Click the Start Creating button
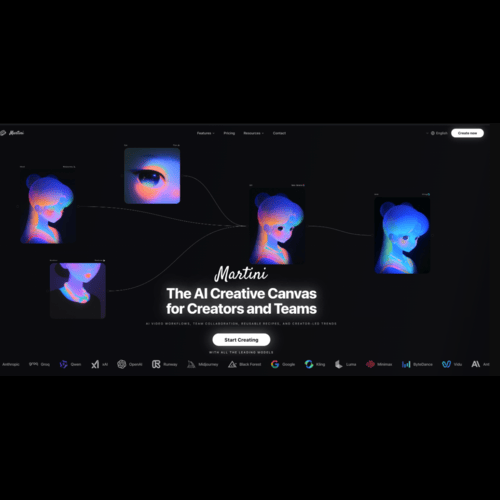This screenshot has width=500, height=500. pos(241,340)
